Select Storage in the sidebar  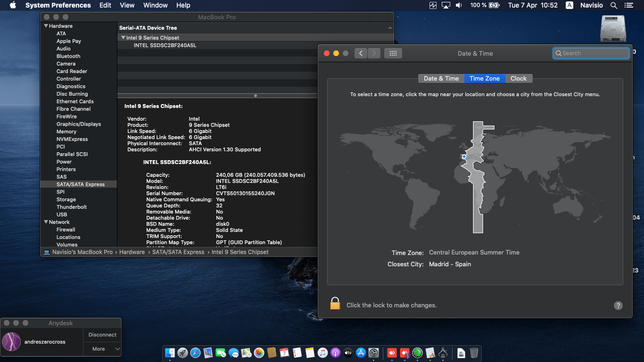pos(66,199)
